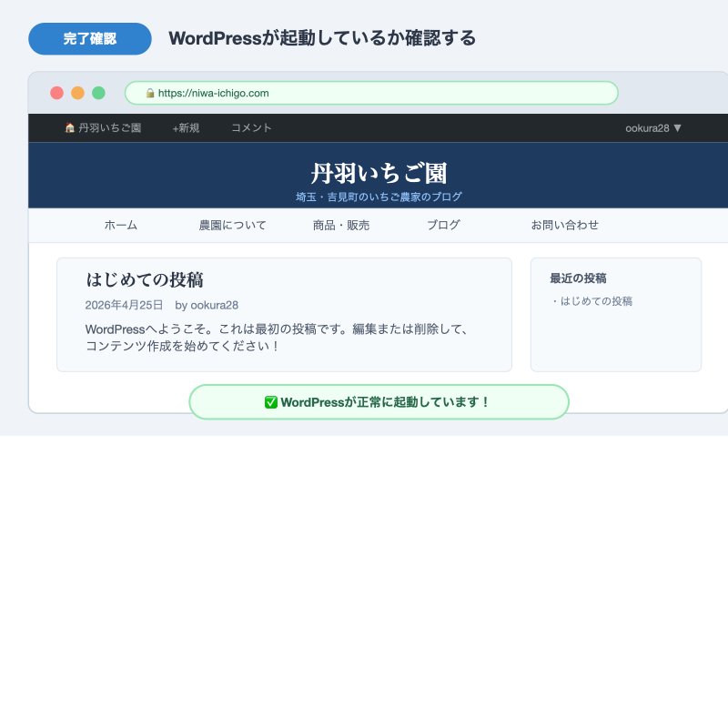This screenshot has height=728, width=728.
Task: Open the お問い合わせ page
Action: click(564, 225)
